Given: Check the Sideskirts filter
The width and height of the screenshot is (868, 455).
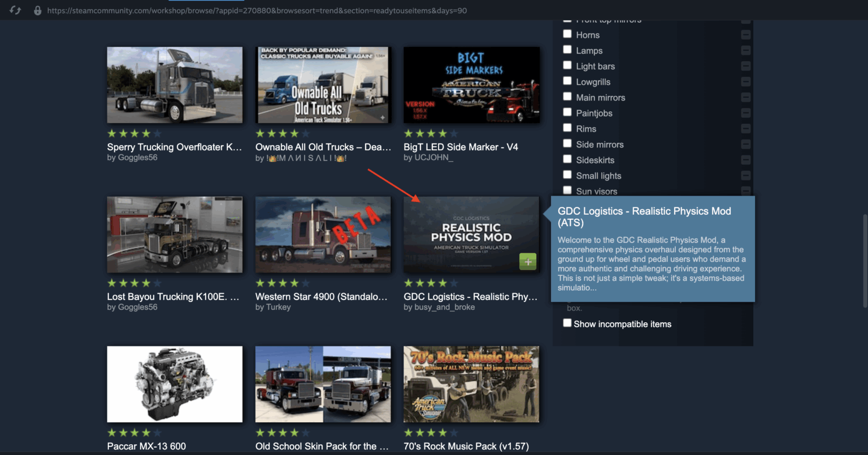Looking at the screenshot, I should (x=567, y=159).
